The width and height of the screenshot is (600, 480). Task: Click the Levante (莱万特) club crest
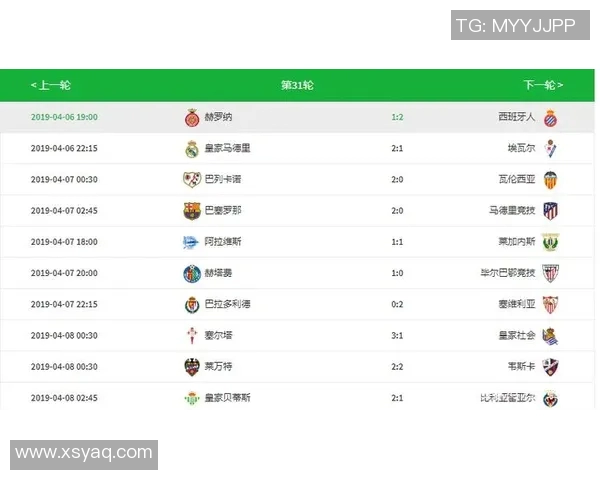tap(192, 367)
